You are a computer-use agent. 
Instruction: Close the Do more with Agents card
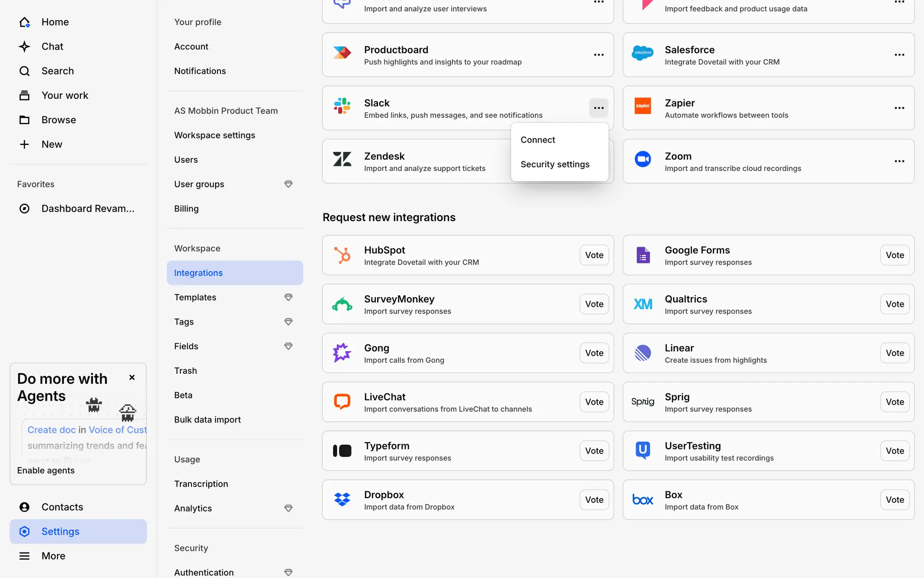coord(132,378)
